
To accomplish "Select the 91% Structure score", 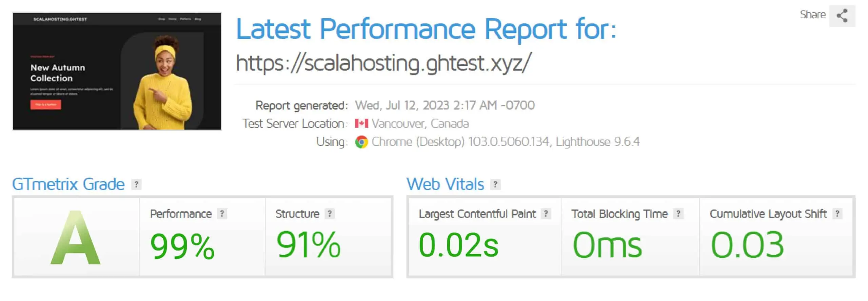I will point(308,244).
